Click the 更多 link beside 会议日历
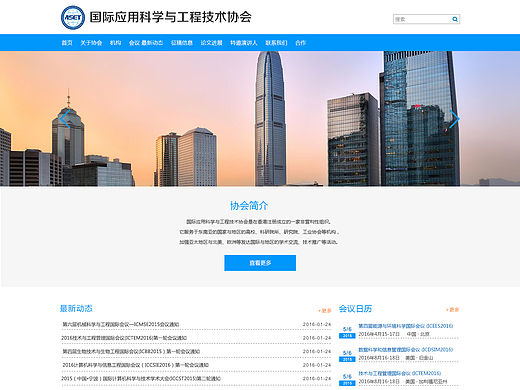This screenshot has width=520, height=390. 453,310
